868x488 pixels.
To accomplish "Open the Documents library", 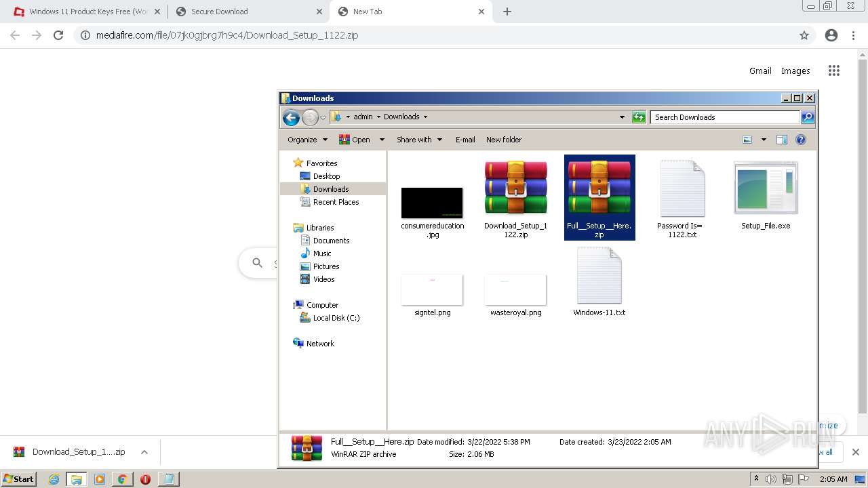I will click(331, 241).
